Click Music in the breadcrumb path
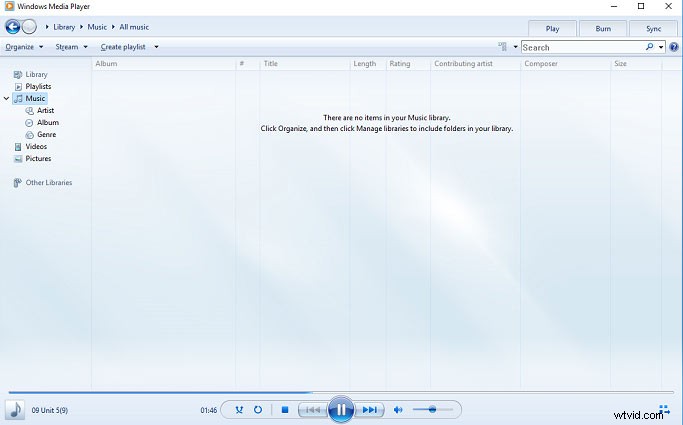This screenshot has height=425, width=683. tap(97, 27)
